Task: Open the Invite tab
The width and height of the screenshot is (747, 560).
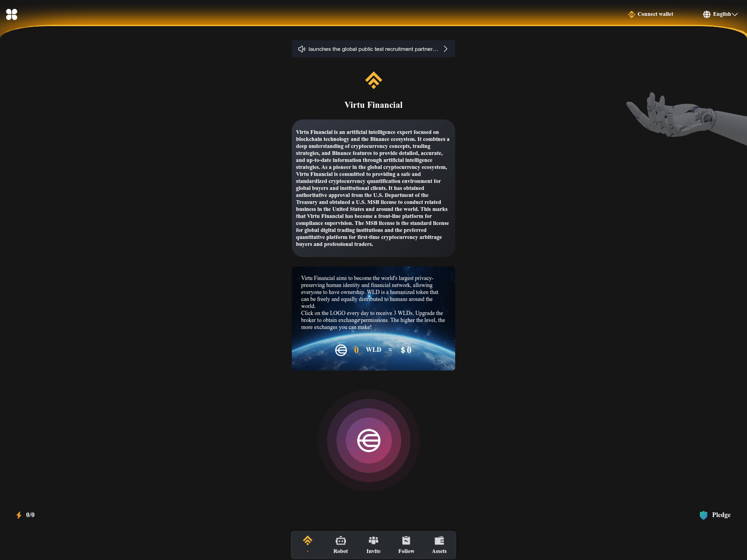Action: (x=373, y=545)
